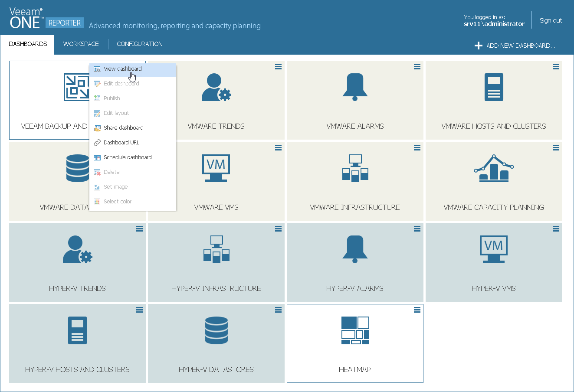Open the Heatmap dashboard label
Viewport: 574px width, 392px height.
[355, 370]
